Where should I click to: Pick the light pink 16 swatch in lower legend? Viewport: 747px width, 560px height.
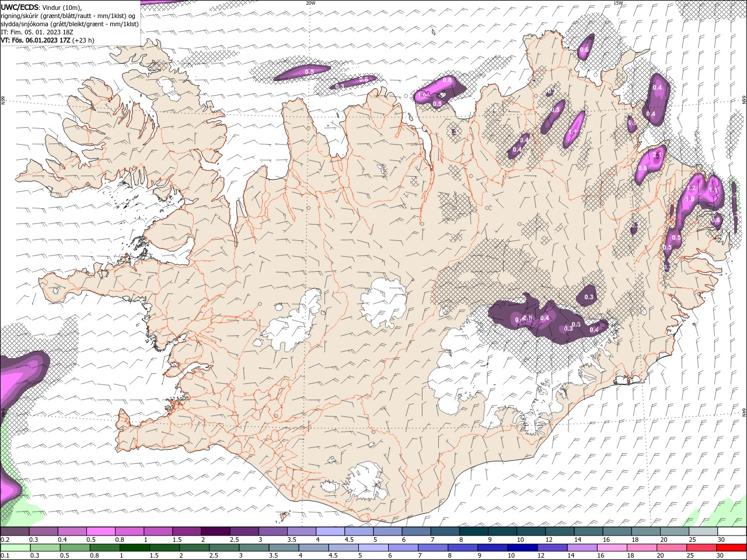pyautogui.click(x=612, y=548)
